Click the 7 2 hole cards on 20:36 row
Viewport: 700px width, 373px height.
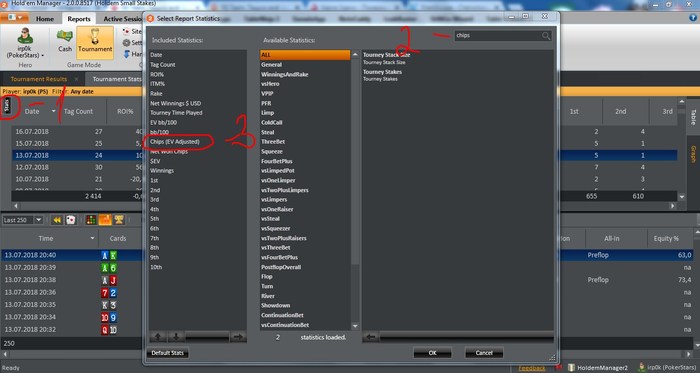click(109, 292)
